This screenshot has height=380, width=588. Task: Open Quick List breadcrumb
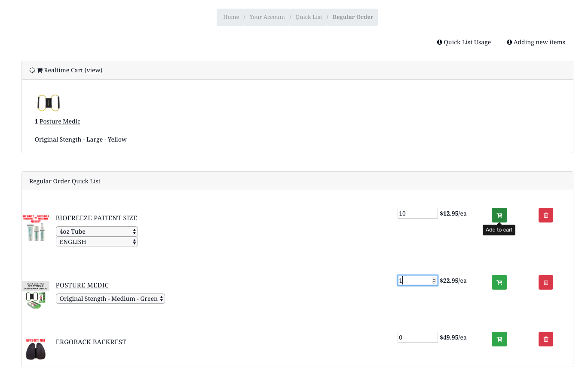tap(309, 17)
